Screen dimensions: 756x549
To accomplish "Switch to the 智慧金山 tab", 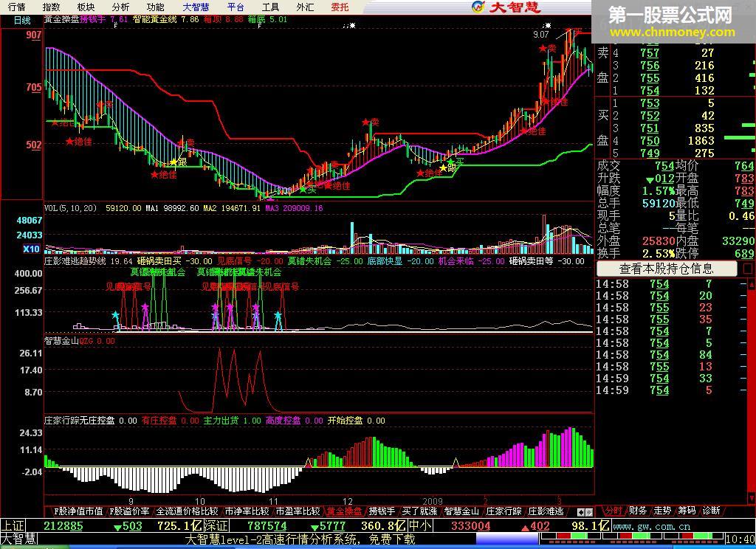I will point(461,511).
